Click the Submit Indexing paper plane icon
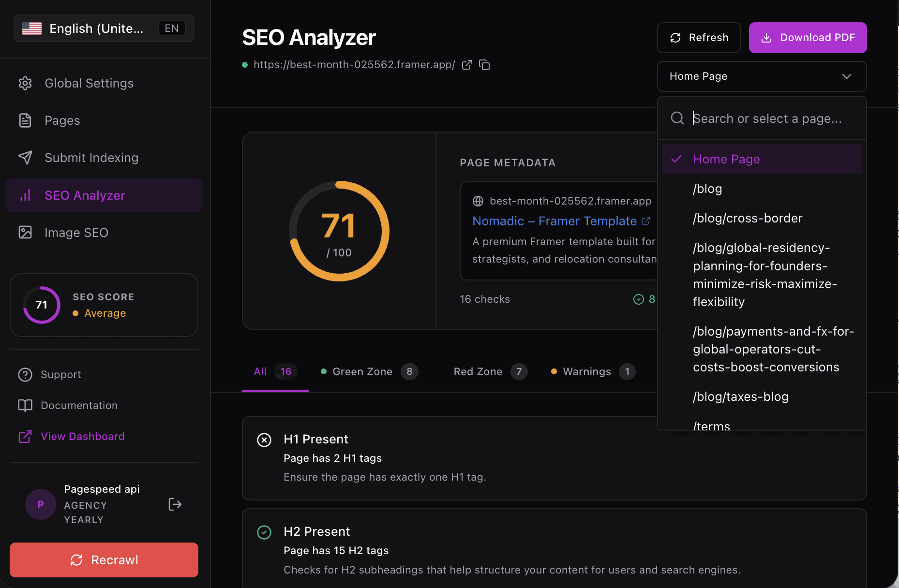The height and width of the screenshot is (588, 899). 25,158
